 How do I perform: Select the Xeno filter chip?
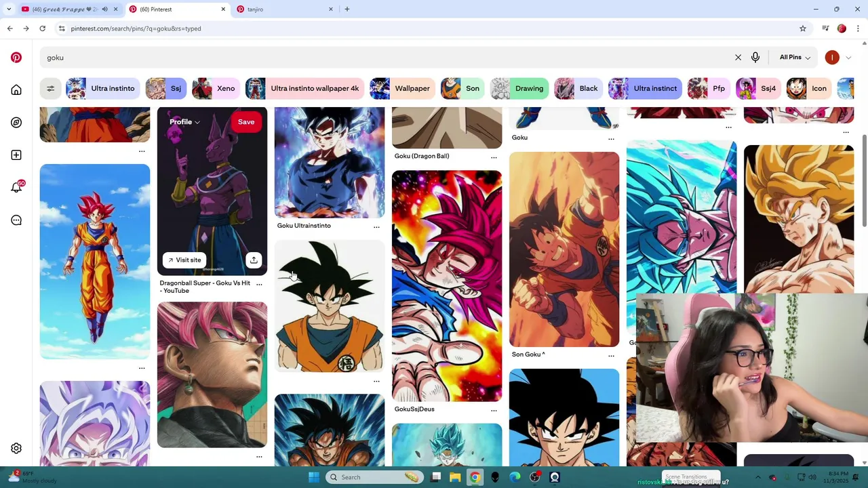click(x=216, y=89)
